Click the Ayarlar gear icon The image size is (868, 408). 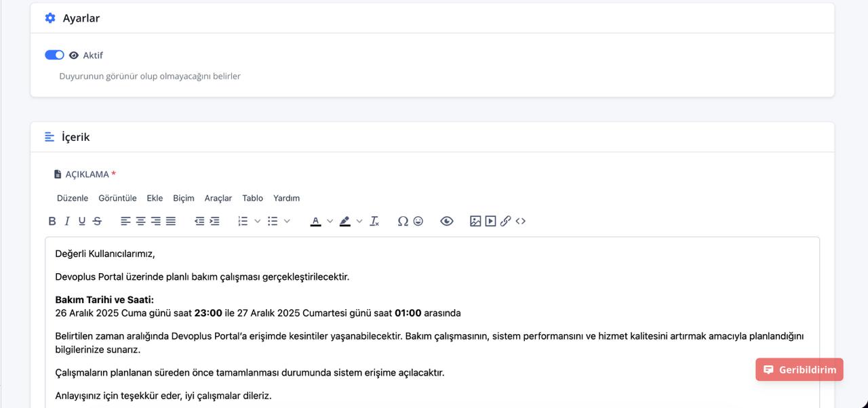pos(50,18)
